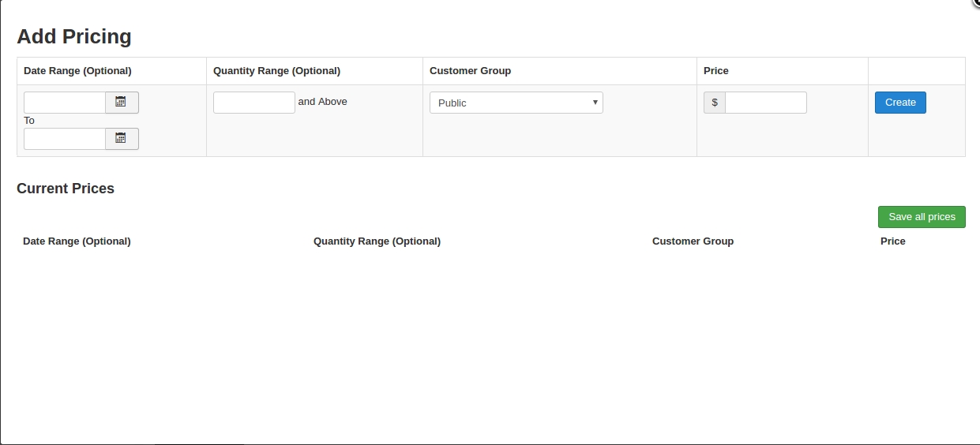Click the 'To' label between date fields

click(29, 121)
